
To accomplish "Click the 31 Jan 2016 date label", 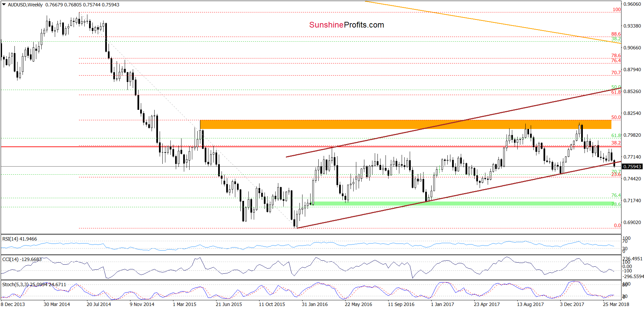I will (x=315, y=304).
